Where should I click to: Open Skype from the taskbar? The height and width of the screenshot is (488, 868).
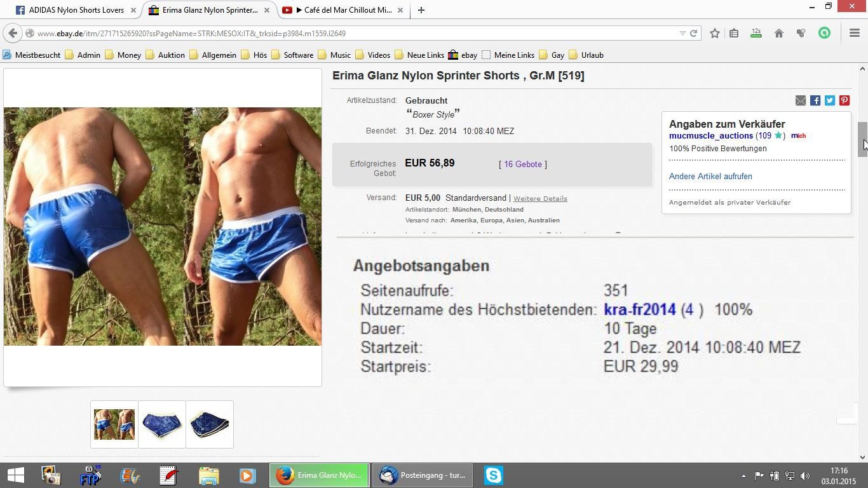(494, 475)
